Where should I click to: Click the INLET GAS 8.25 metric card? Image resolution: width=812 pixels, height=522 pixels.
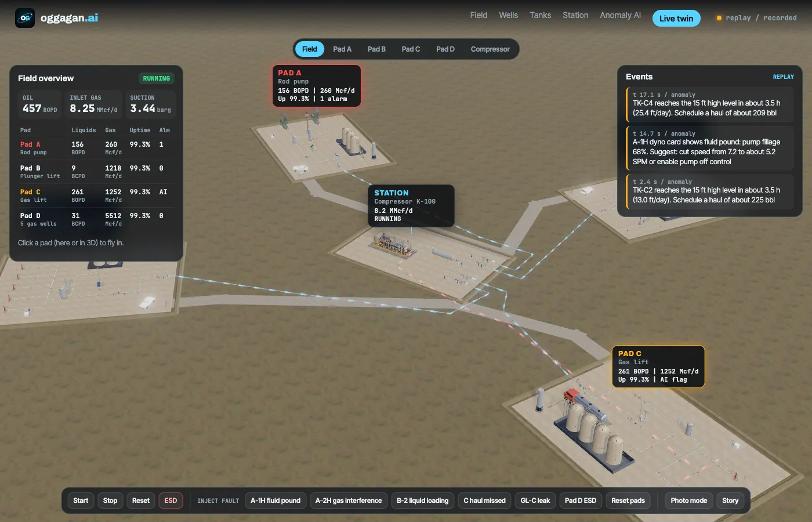click(93, 104)
